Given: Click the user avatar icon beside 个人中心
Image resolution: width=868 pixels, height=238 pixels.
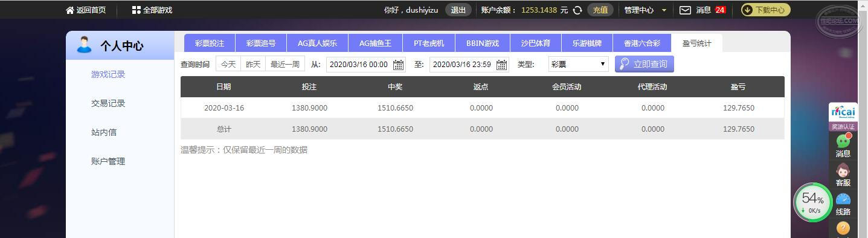Looking at the screenshot, I should coord(85,45).
